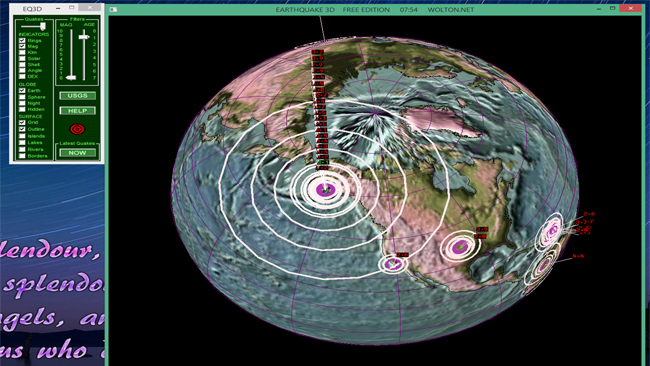Open the USGS button

pyautogui.click(x=78, y=96)
